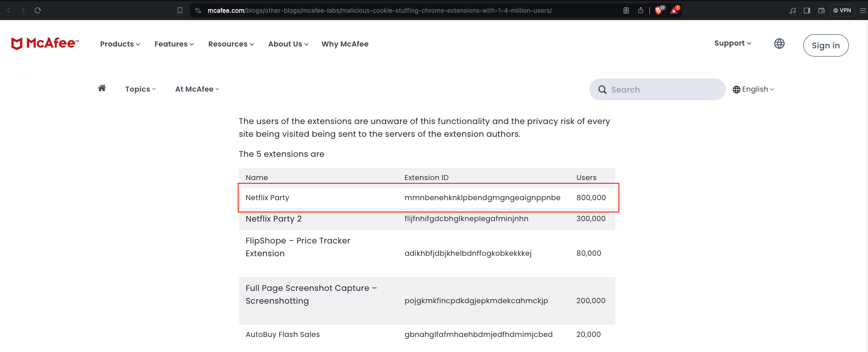The width and height of the screenshot is (868, 352).
Task: Expand the Features menu
Action: point(174,44)
